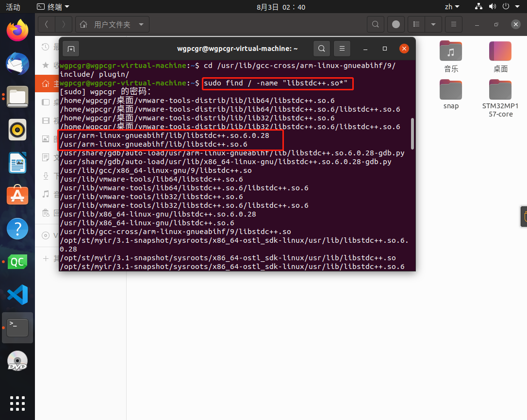Image resolution: width=527 pixels, height=420 pixels.
Task: Open the 音乐 folder
Action: 451,56
